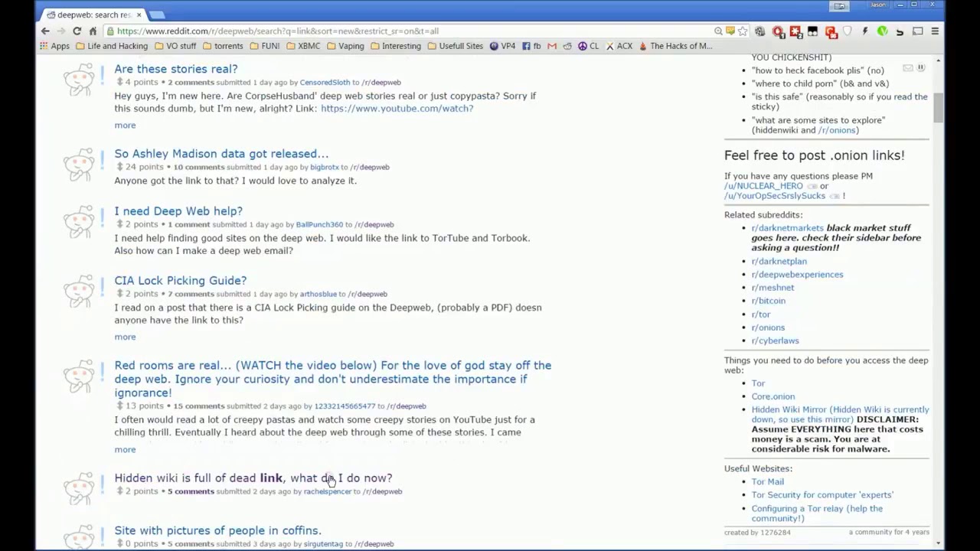This screenshot has height=551, width=980.
Task: Open the browser home page
Action: [x=93, y=31]
